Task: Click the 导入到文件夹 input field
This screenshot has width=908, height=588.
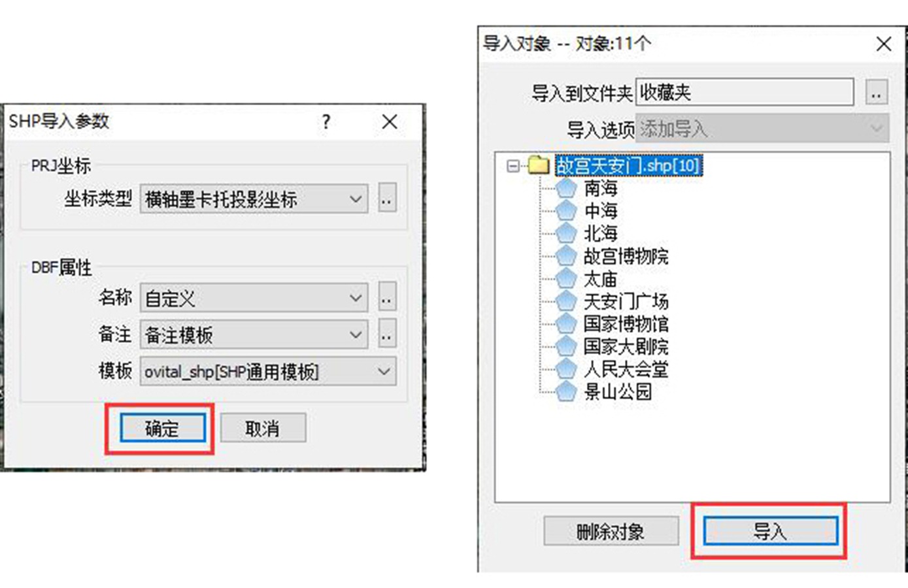Action: click(x=745, y=92)
